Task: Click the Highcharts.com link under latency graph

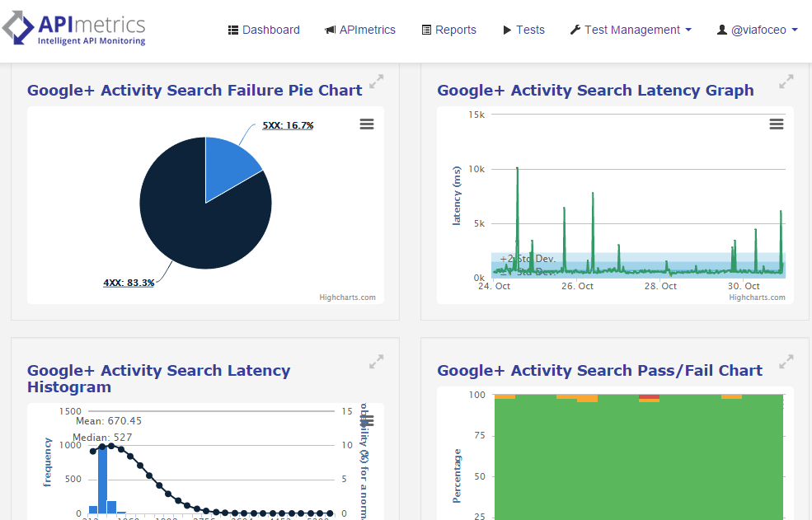Action: [x=757, y=297]
